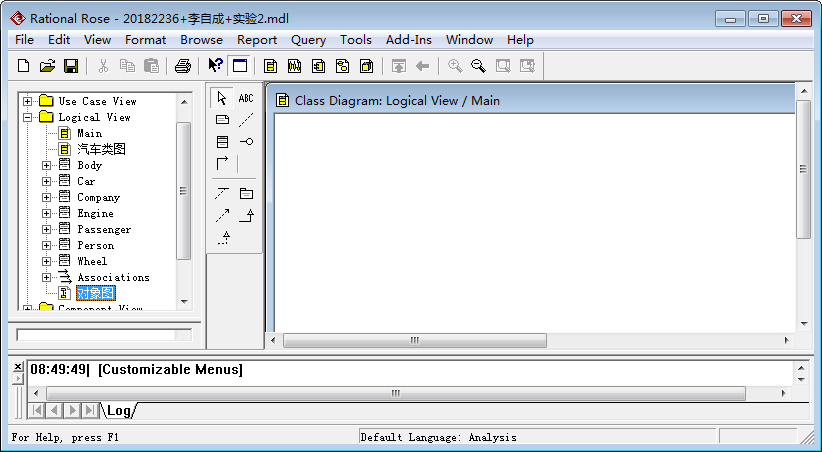822x452 pixels.
Task: Toggle the View Documentation window icon
Action: click(x=240, y=66)
